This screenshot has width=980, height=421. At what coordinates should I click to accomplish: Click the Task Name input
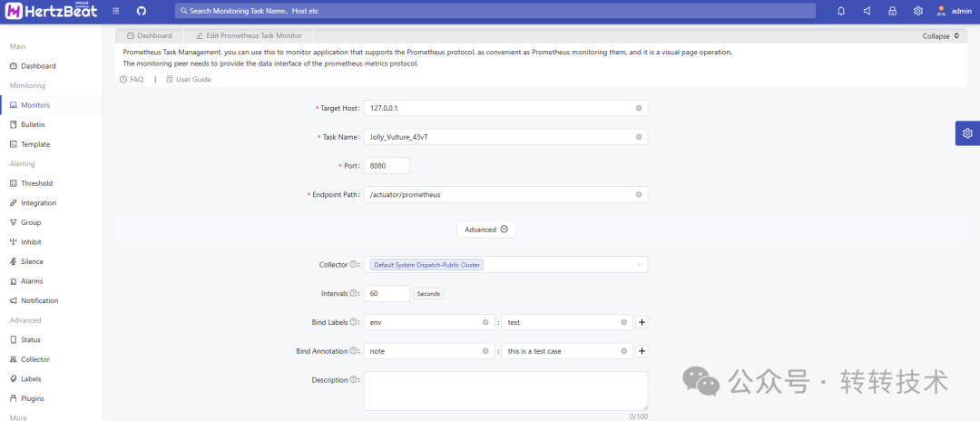[x=505, y=137]
